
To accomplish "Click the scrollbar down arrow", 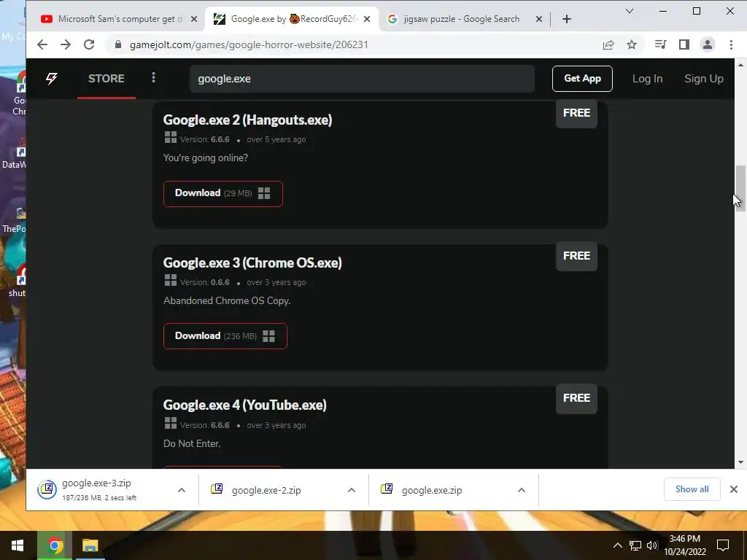I will pyautogui.click(x=740, y=462).
